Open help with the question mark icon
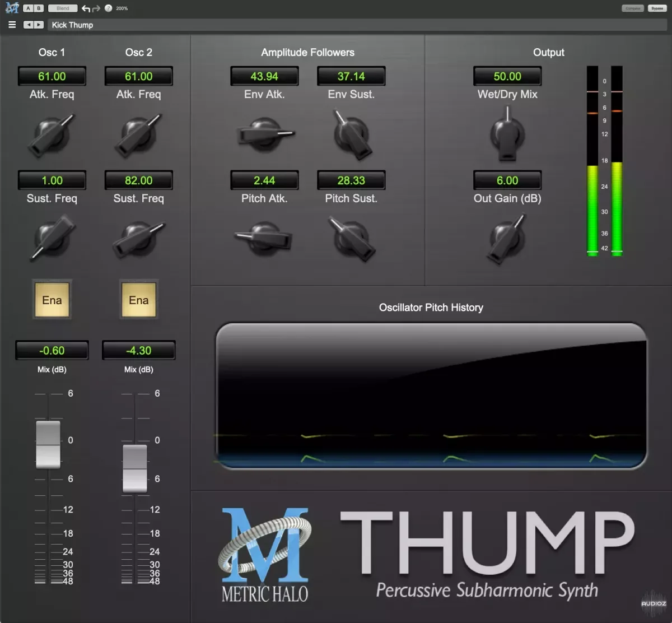 pyautogui.click(x=108, y=8)
